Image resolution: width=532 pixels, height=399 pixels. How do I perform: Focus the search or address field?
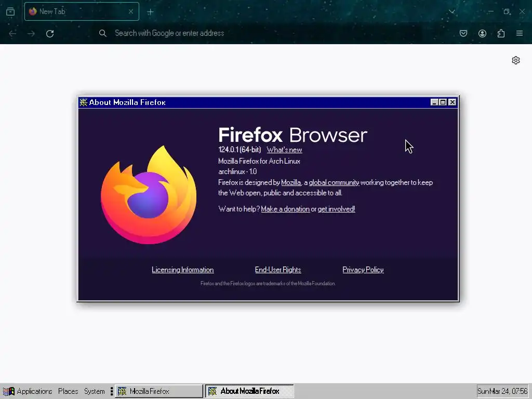coord(258,33)
